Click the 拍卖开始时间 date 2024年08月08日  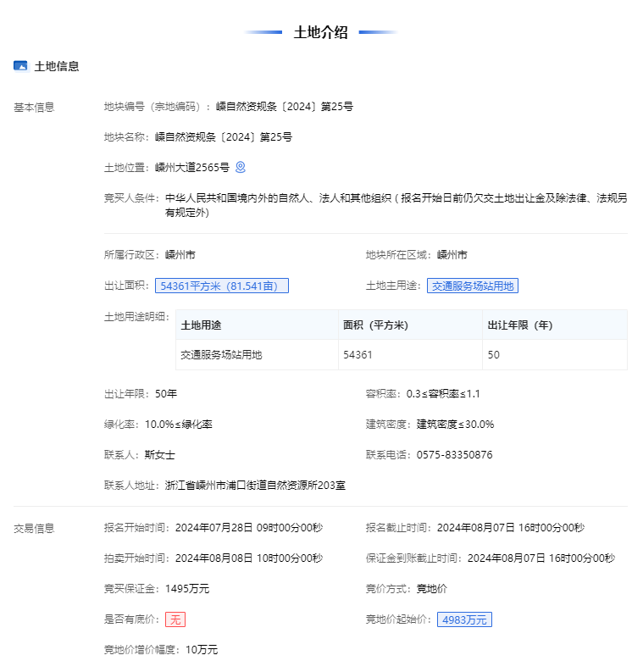click(213, 558)
